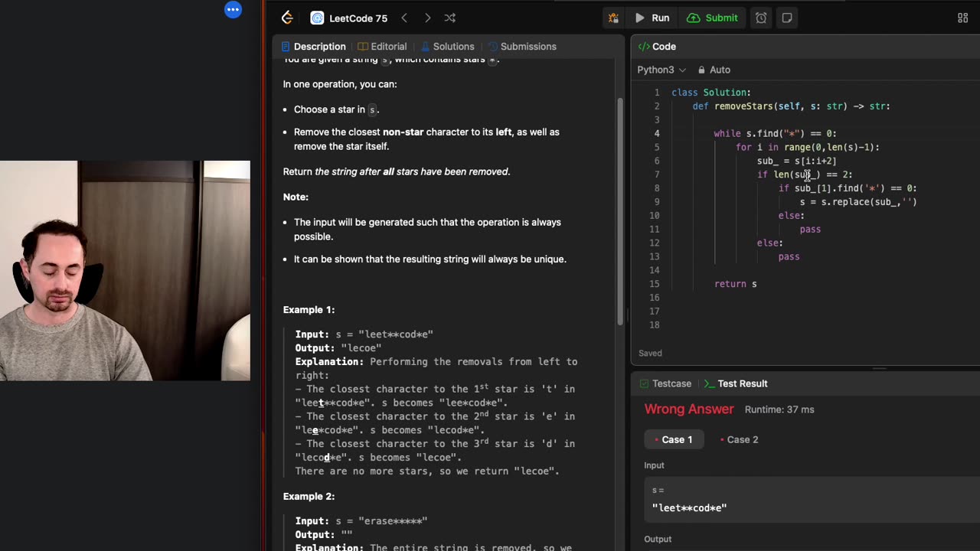This screenshot has width=980, height=551.
Task: Click the blue ellipsis overlay button
Action: (x=234, y=10)
